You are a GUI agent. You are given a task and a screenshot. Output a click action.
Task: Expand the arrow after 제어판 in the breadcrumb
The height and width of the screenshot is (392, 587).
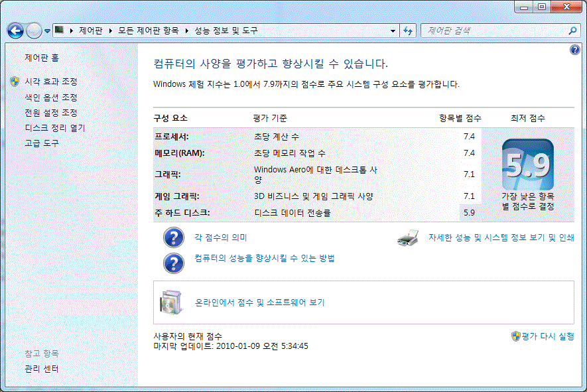tap(112, 31)
